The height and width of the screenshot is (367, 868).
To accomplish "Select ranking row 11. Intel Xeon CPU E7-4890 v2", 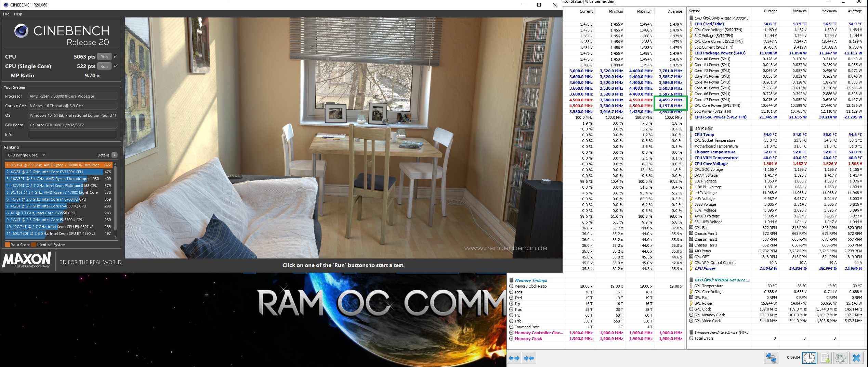I will tap(58, 233).
